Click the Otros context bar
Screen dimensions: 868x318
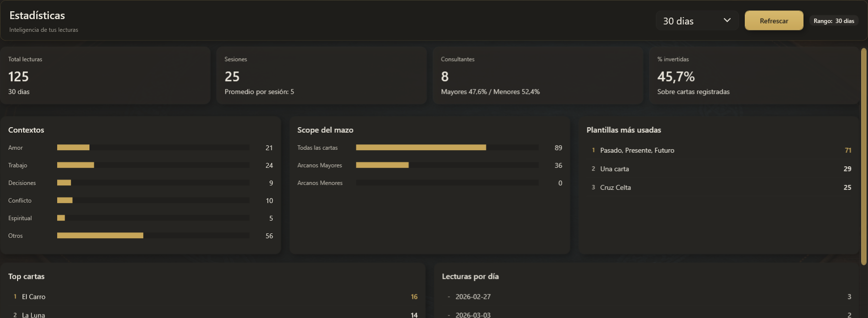coord(153,235)
